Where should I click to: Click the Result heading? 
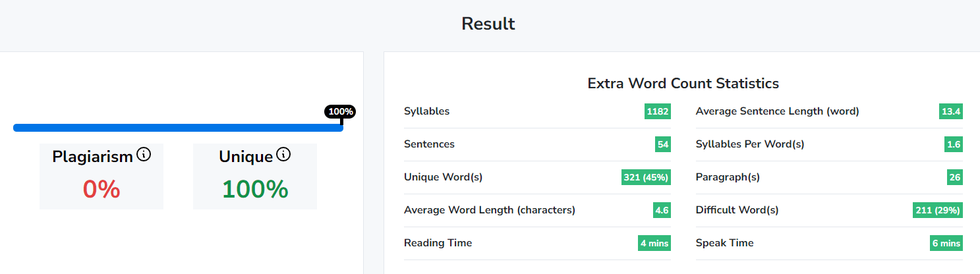point(488,24)
